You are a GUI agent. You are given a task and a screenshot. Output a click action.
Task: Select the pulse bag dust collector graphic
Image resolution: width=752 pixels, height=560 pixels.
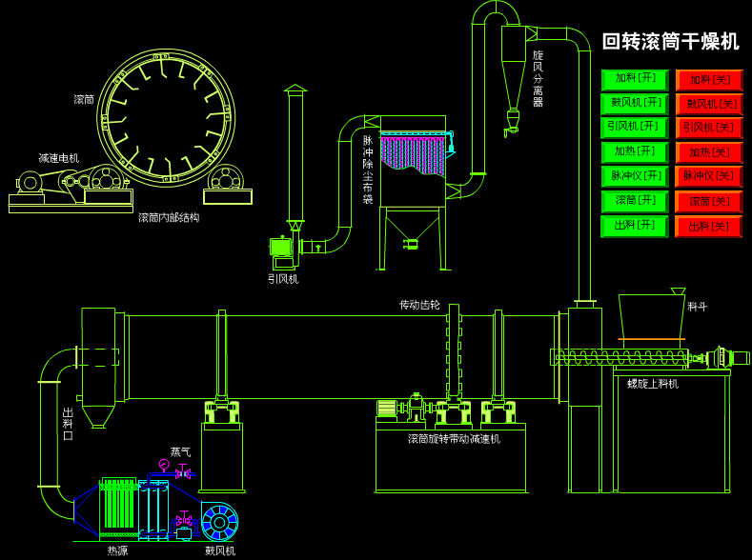coord(413,157)
